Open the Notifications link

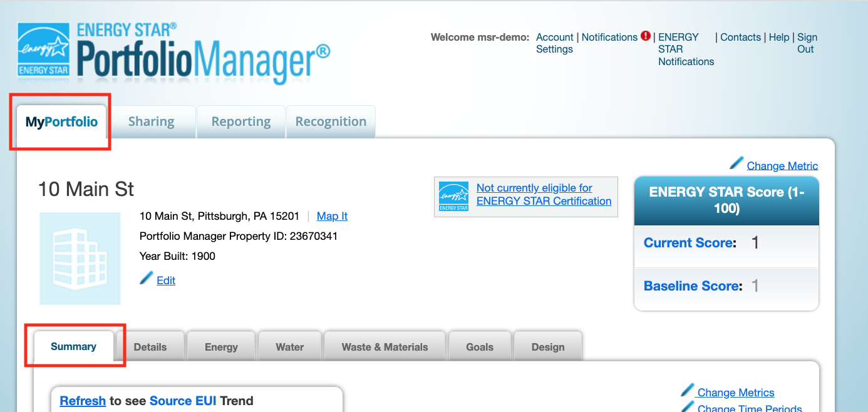click(x=609, y=37)
